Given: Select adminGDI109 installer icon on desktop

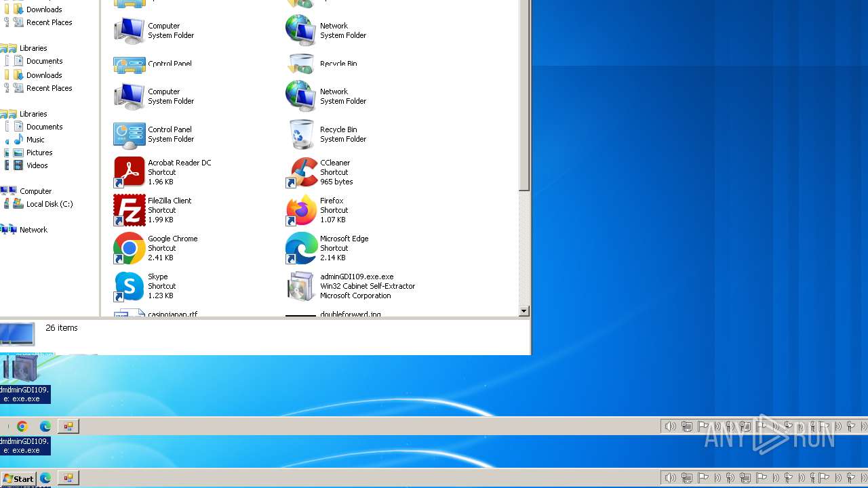Looking at the screenshot, I should (24, 379).
